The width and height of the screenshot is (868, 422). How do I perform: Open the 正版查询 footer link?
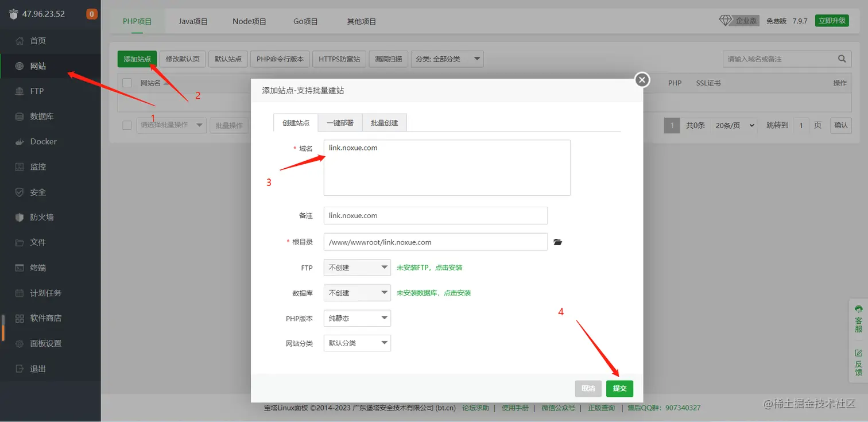(601, 408)
